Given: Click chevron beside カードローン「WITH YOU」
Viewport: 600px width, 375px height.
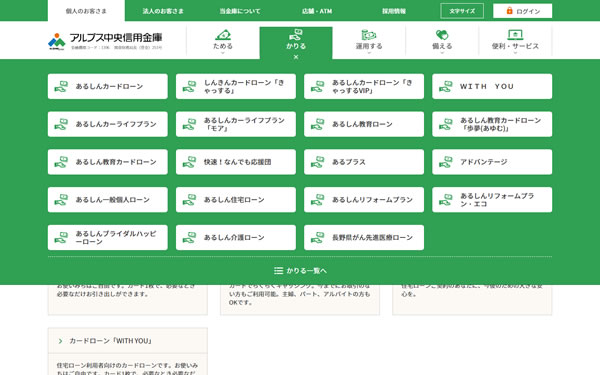Looking at the screenshot, I should coord(60,341).
